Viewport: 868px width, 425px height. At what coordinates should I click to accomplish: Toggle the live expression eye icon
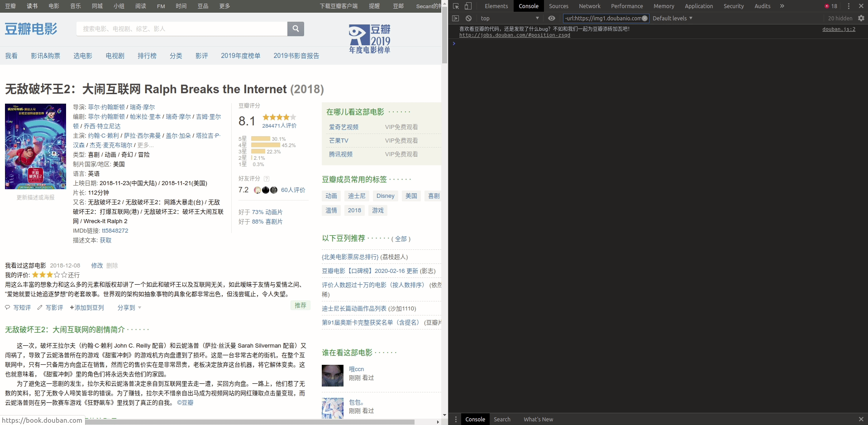(x=552, y=18)
